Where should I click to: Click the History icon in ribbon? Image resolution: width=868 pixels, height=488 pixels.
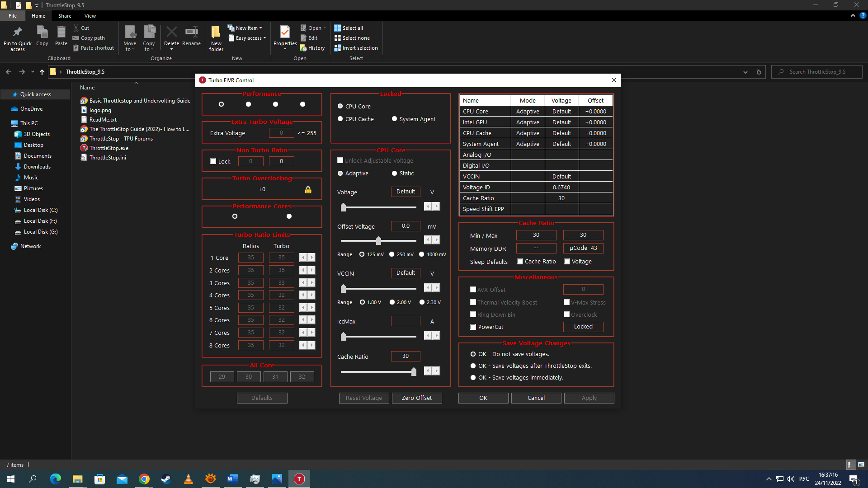[x=303, y=48]
